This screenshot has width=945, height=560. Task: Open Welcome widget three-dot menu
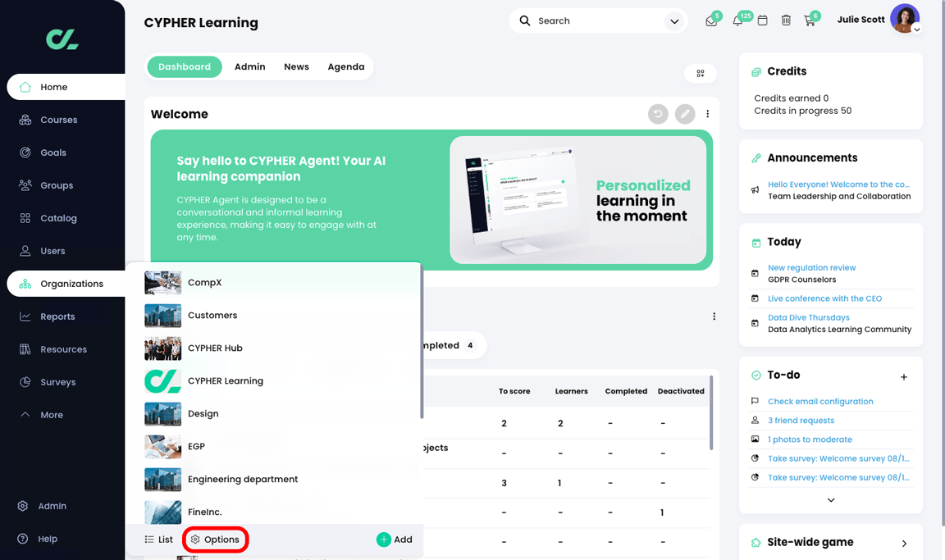point(708,114)
